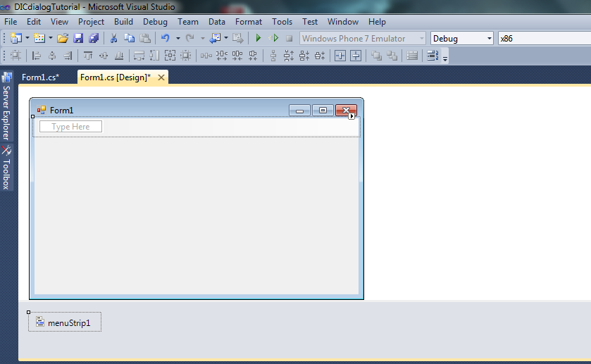Click the Align Centers layout icon
The width and height of the screenshot is (591, 364).
click(52, 56)
